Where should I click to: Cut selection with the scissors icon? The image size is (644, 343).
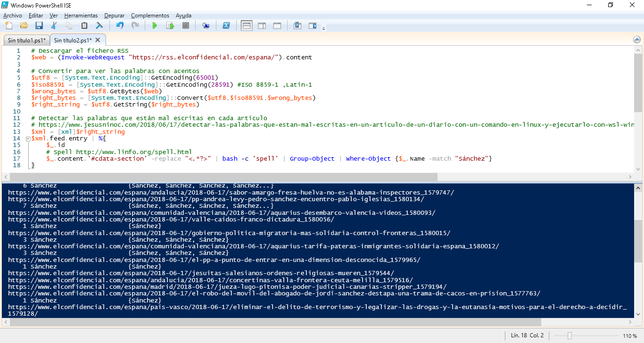click(x=54, y=25)
